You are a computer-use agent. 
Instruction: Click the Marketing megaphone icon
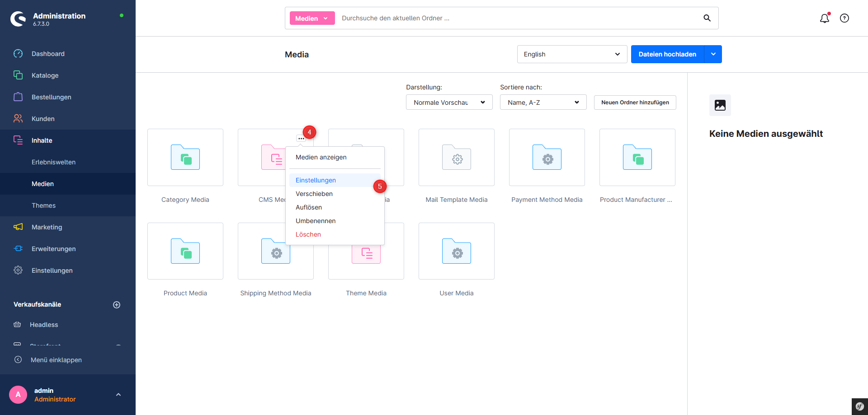(x=18, y=227)
